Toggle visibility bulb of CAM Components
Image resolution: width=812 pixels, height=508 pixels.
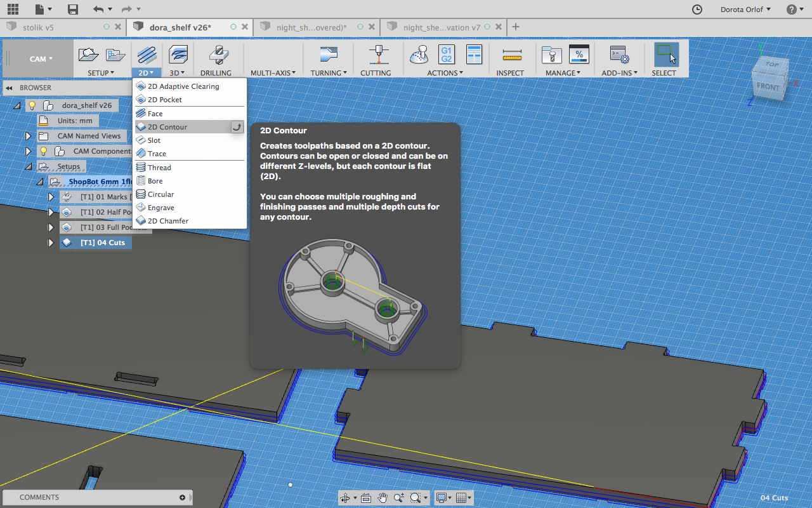(44, 151)
